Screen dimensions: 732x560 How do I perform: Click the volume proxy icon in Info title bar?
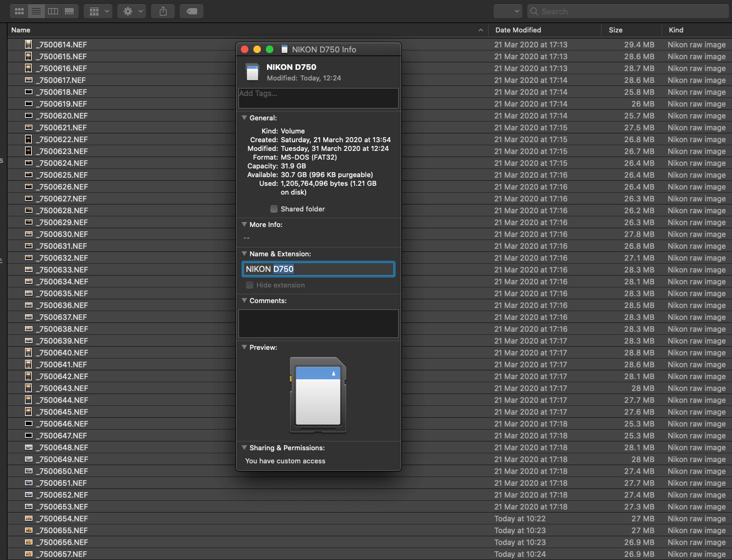[x=285, y=49]
